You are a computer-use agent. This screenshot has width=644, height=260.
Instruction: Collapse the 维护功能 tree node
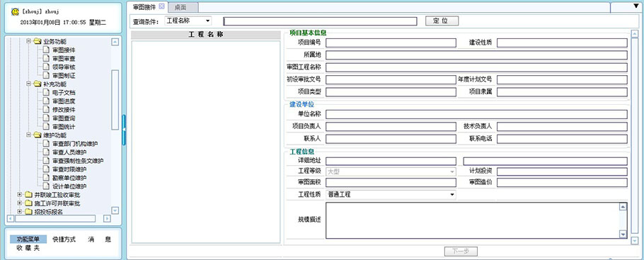(29, 135)
